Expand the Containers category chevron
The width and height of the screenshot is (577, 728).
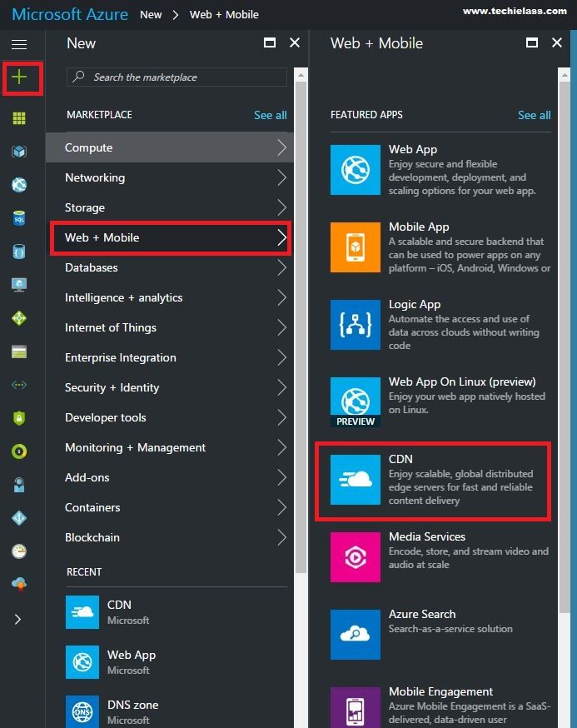click(x=281, y=507)
